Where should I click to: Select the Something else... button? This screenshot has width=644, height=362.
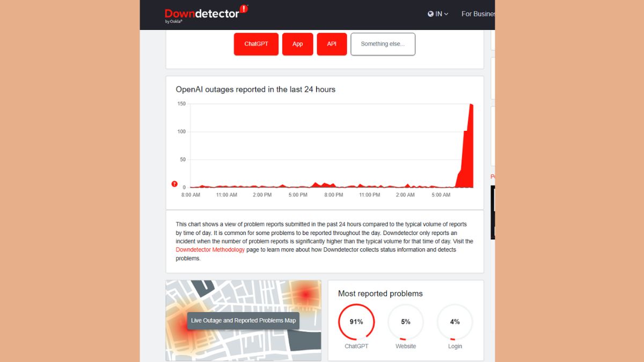(383, 44)
